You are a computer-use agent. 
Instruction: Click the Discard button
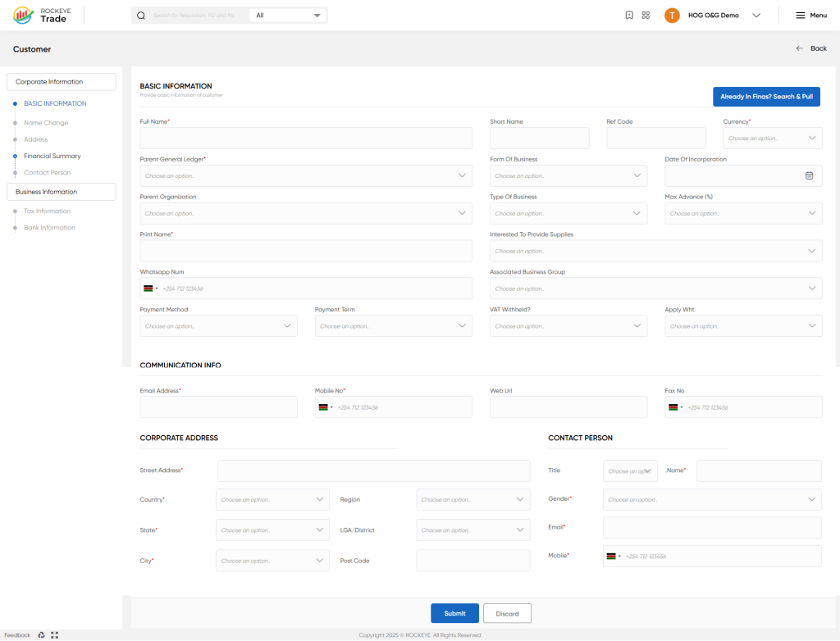(x=507, y=613)
